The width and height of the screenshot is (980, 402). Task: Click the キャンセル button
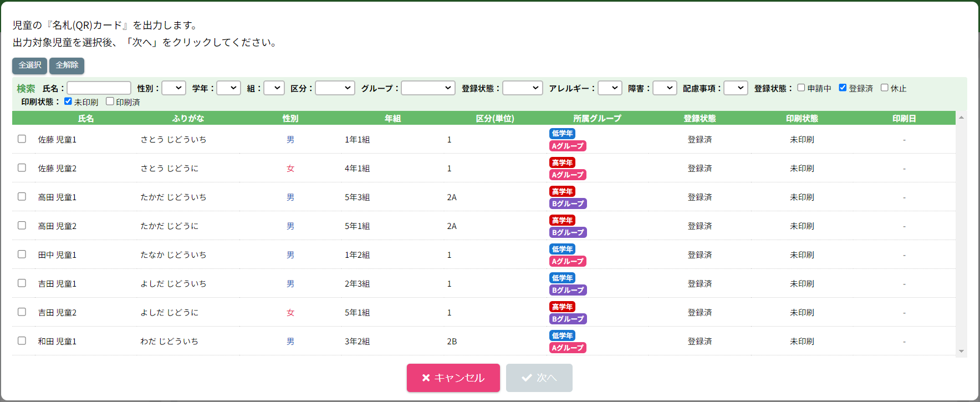click(x=453, y=378)
